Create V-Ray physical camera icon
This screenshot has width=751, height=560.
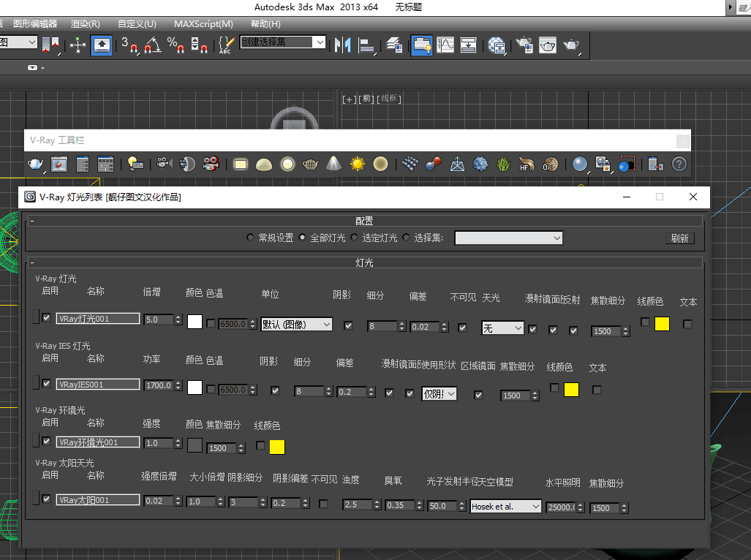point(164,164)
